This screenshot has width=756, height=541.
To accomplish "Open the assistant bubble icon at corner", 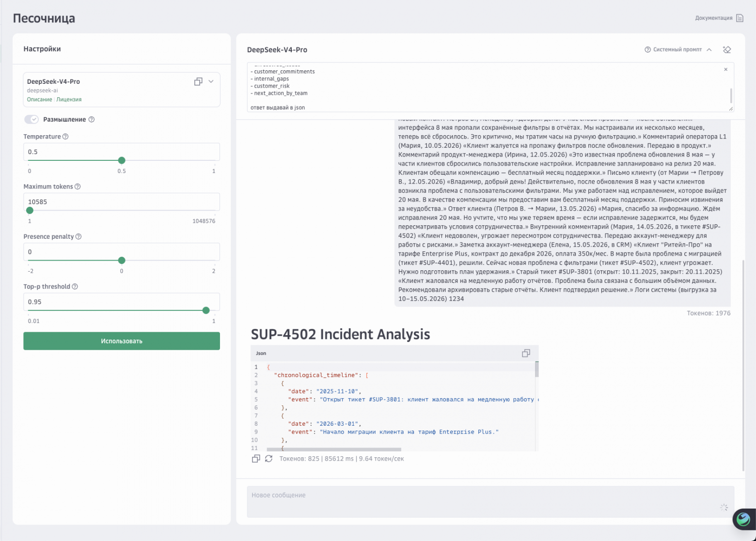I will (743, 519).
